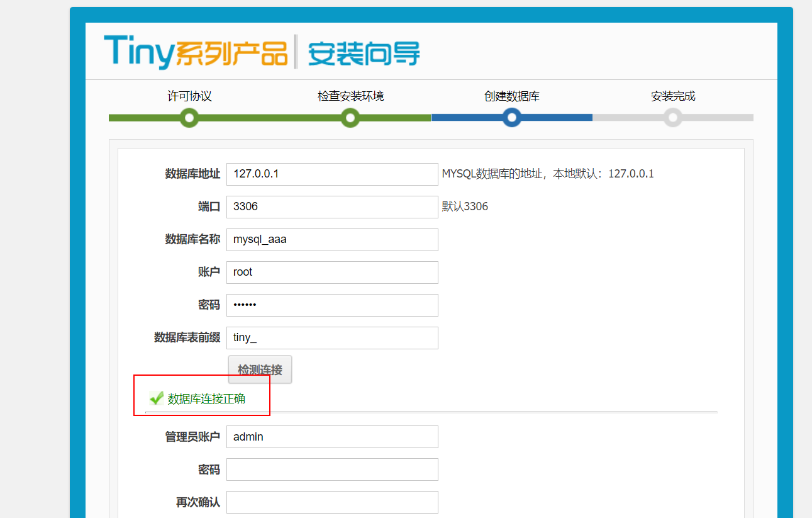Click the 数据库表前缀 label
Image resolution: width=812 pixels, height=518 pixels.
pos(187,337)
